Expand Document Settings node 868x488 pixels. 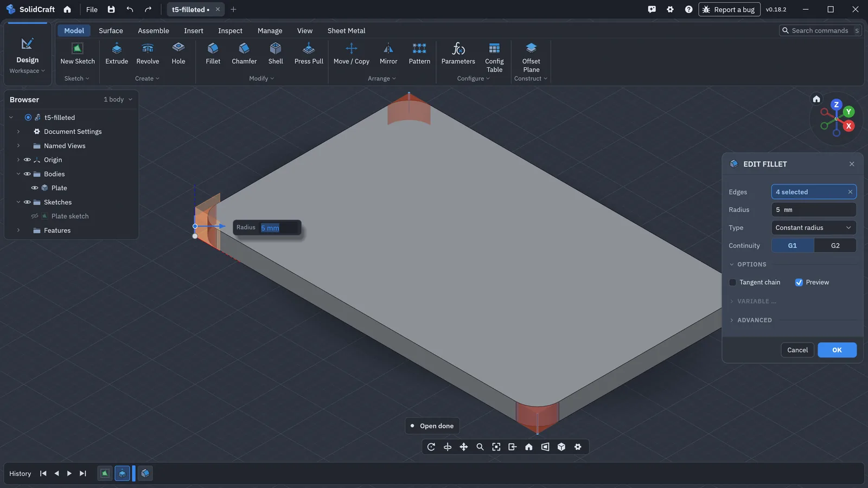pyautogui.click(x=18, y=132)
